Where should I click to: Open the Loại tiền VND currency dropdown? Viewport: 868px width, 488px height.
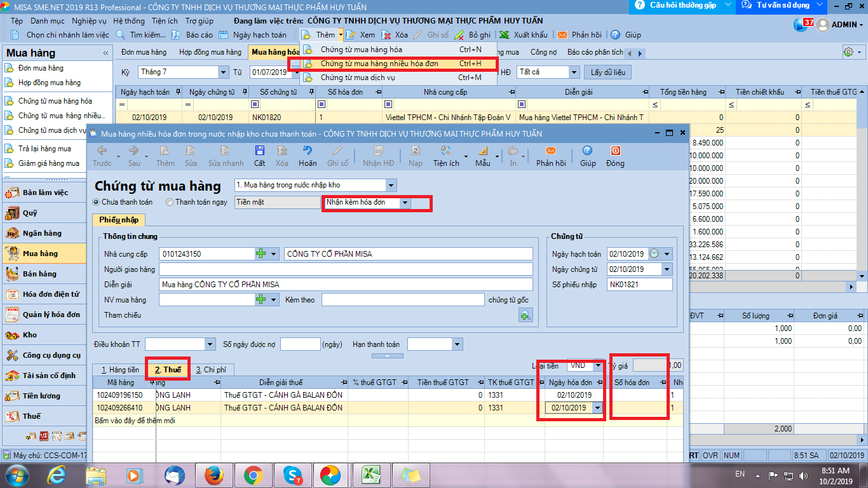[x=597, y=366]
